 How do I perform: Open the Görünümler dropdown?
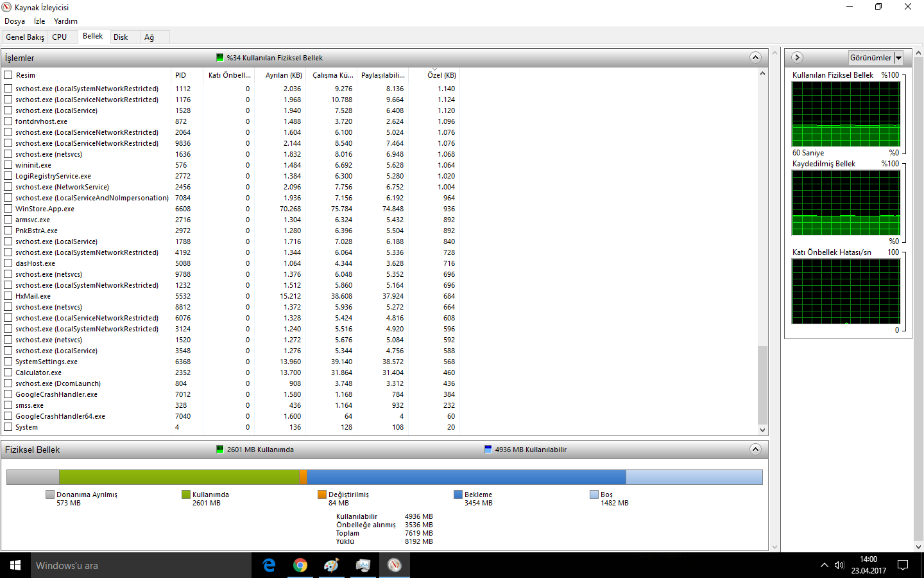[x=875, y=57]
